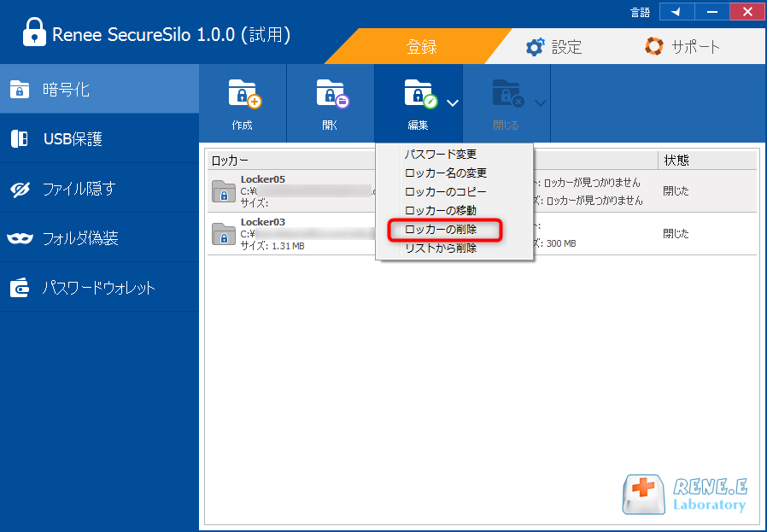Viewport: 767px width, 532px height.
Task: Click the 開く (open locker) icon
Action: click(x=332, y=93)
